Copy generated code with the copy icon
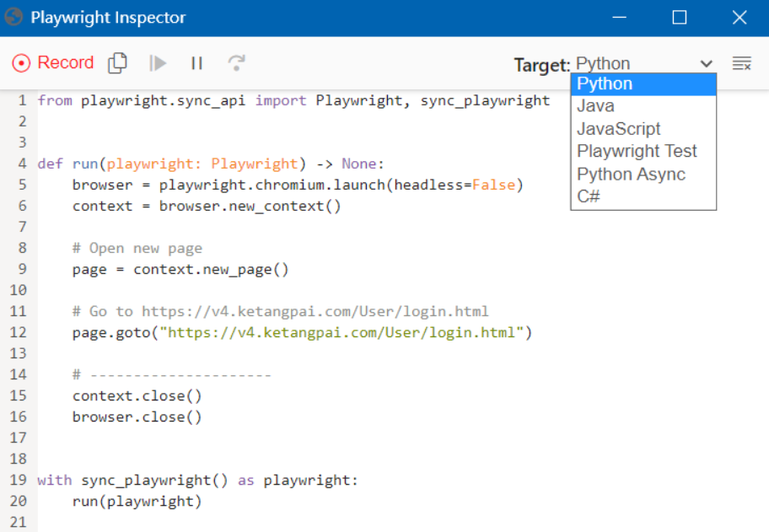The image size is (769, 532). [x=117, y=62]
